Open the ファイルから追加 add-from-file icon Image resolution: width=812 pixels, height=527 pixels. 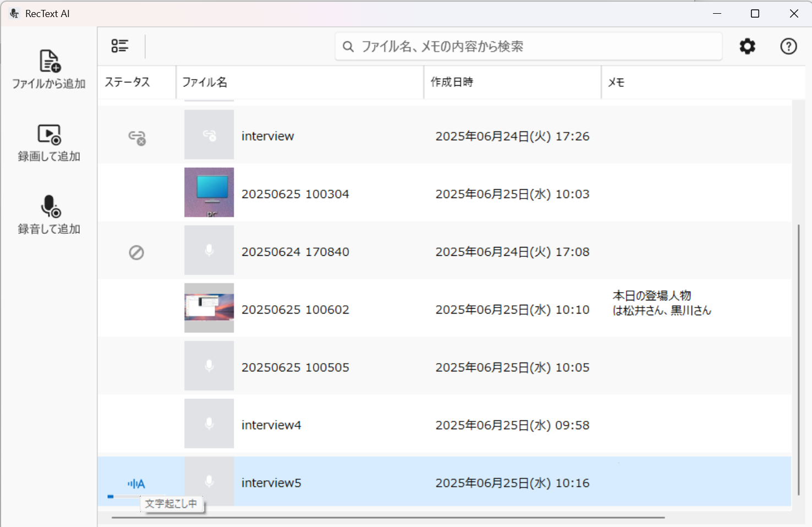50,61
